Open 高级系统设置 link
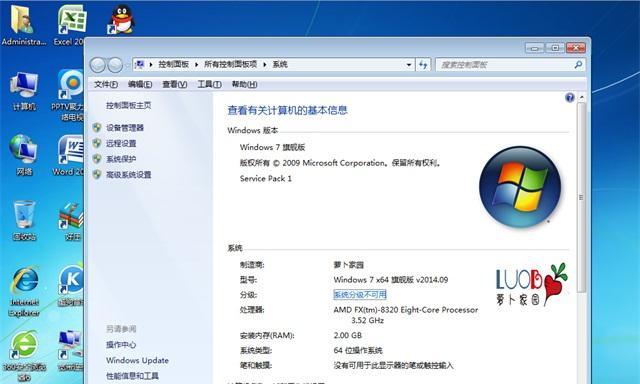640x384 pixels. [129, 175]
